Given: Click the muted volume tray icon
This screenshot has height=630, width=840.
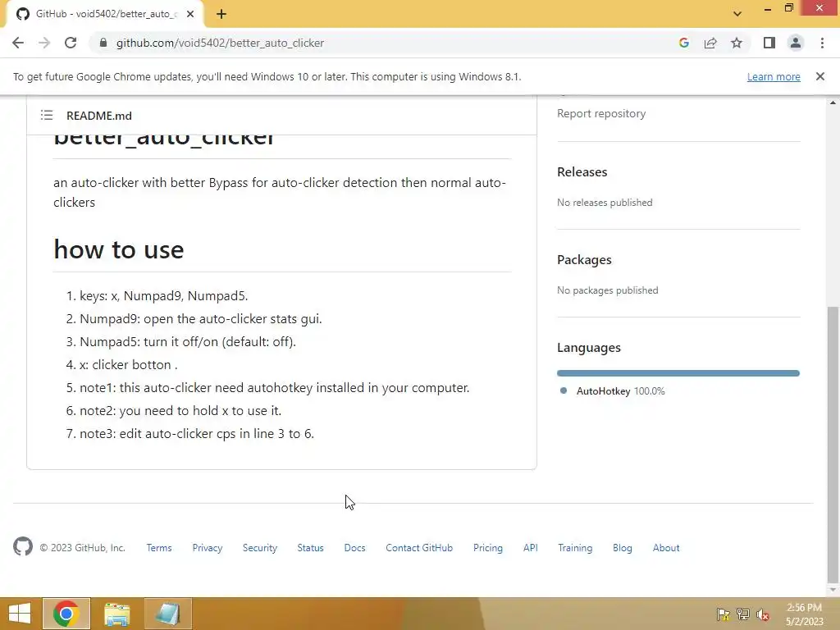Looking at the screenshot, I should click(763, 614).
